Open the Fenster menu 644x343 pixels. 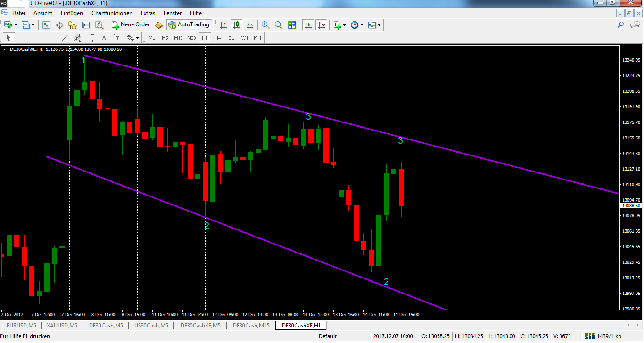coord(173,13)
